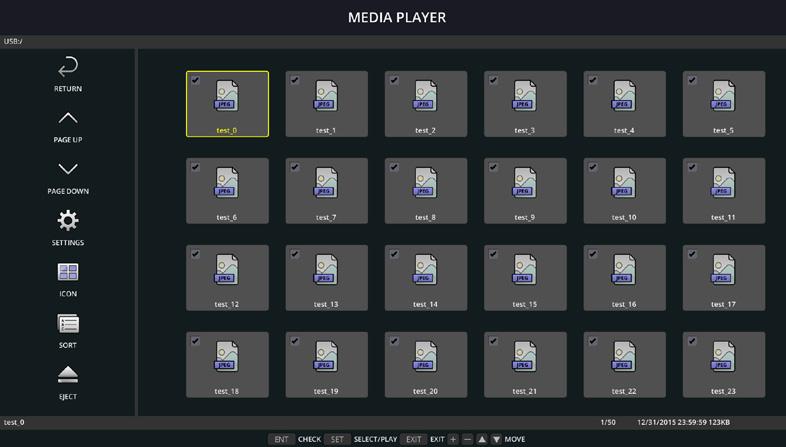Image resolution: width=786 pixels, height=447 pixels.
Task: Select the test_4 JPEG file icon
Action: click(x=624, y=96)
